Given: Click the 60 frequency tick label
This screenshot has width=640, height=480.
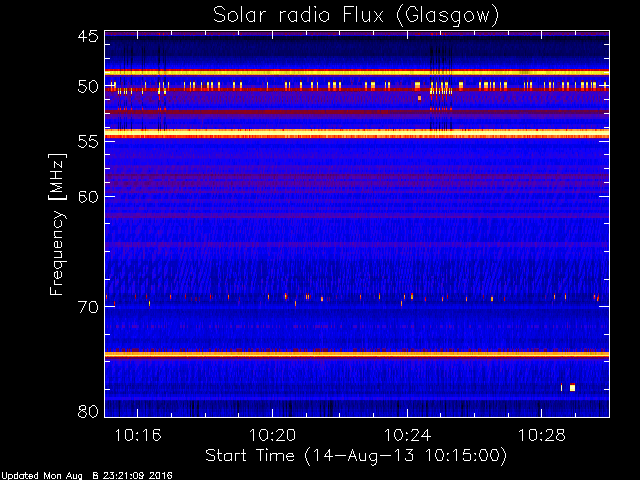Looking at the screenshot, I should click(88, 197).
